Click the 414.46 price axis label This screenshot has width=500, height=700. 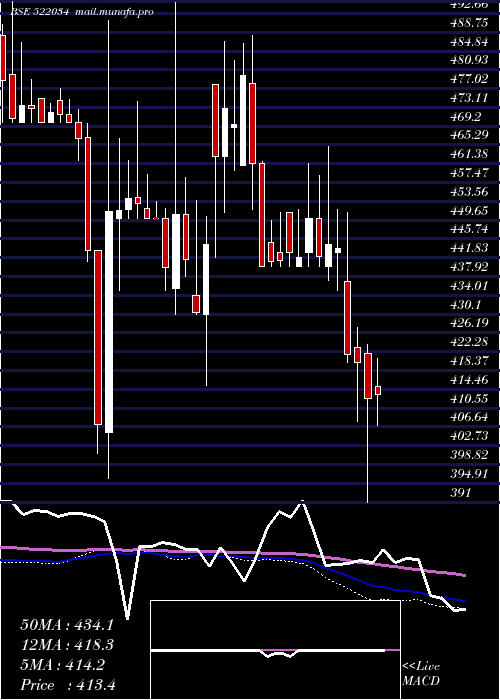[x=470, y=380]
